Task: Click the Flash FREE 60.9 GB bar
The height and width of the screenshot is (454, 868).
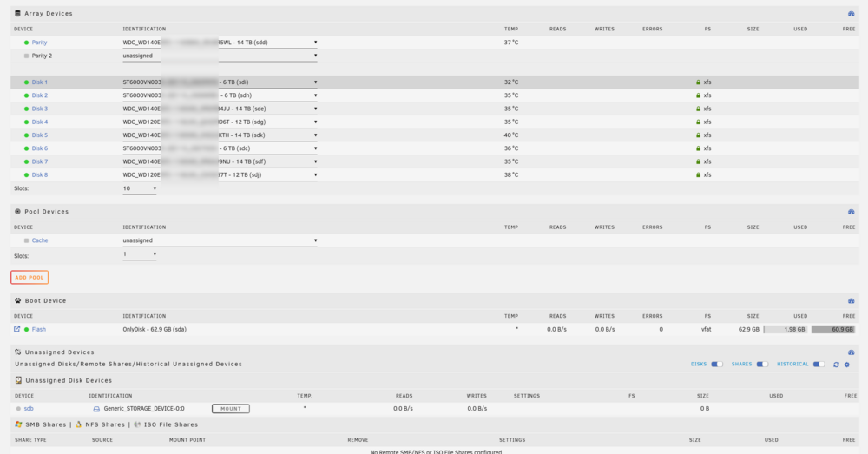Action: 833,329
